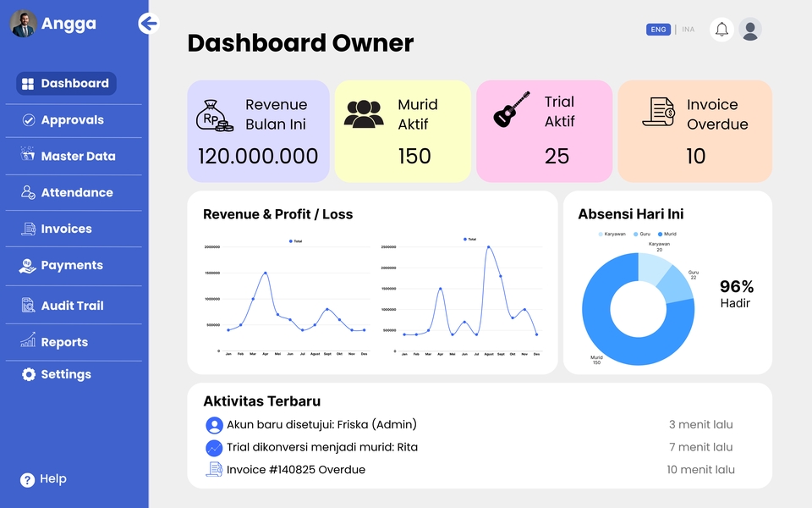The height and width of the screenshot is (508, 812).
Task: Open the Invoice Overdue card
Action: pos(694,131)
